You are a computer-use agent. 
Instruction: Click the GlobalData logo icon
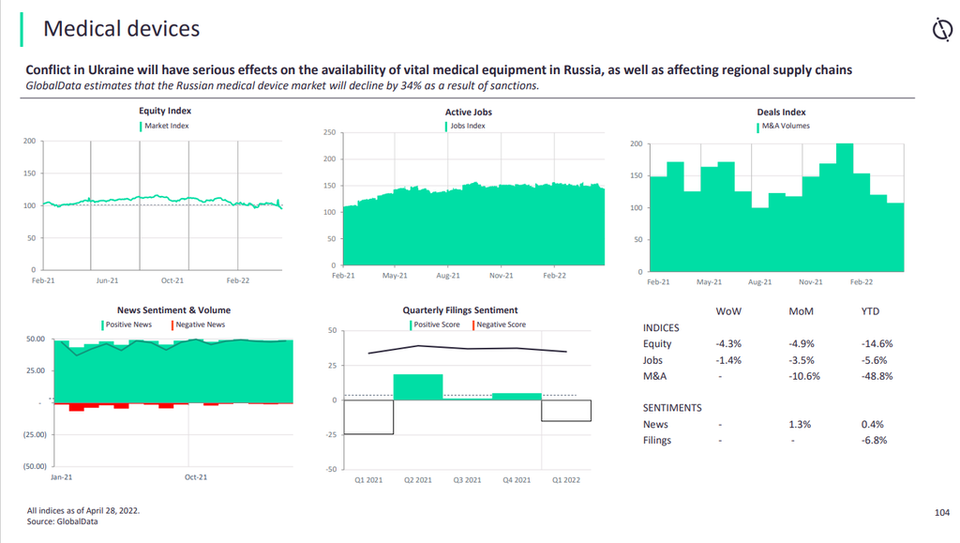tap(940, 31)
